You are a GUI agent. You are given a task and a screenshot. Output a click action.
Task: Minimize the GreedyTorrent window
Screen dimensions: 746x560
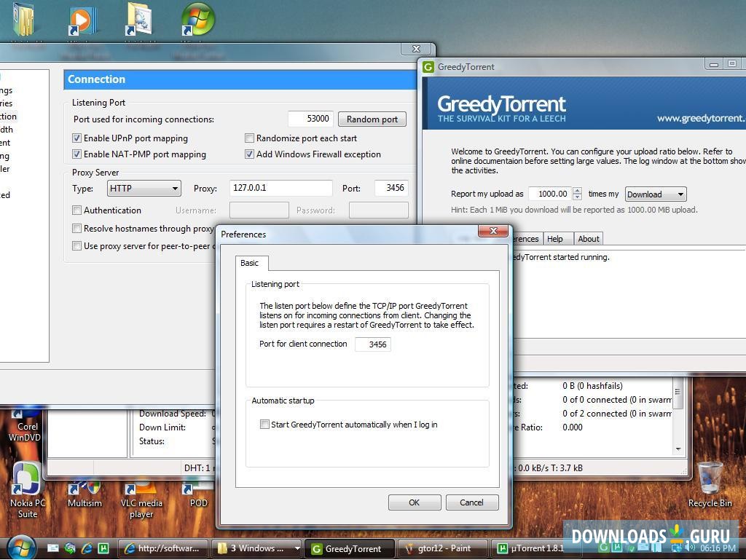click(714, 64)
